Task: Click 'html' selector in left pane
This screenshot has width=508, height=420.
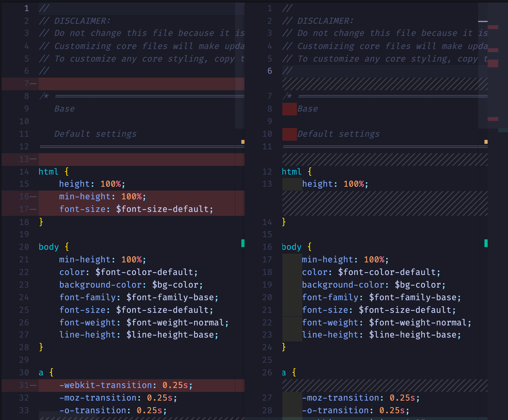Action: (x=49, y=172)
